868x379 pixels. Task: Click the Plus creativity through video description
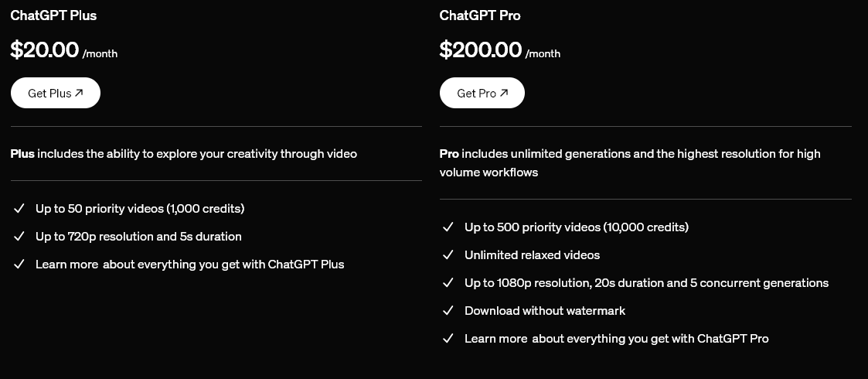point(184,154)
